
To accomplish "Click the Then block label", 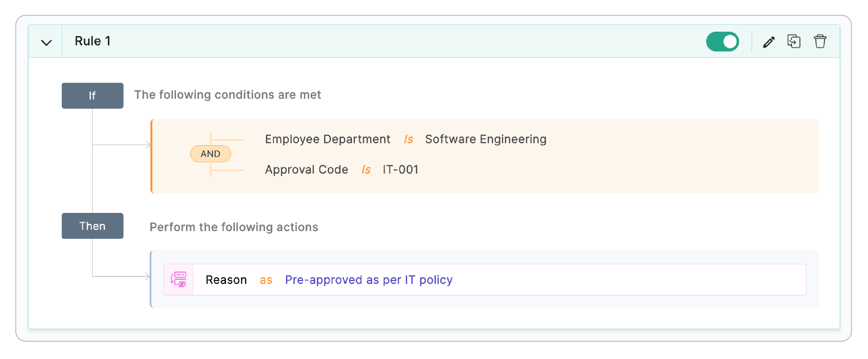I will coord(92,226).
